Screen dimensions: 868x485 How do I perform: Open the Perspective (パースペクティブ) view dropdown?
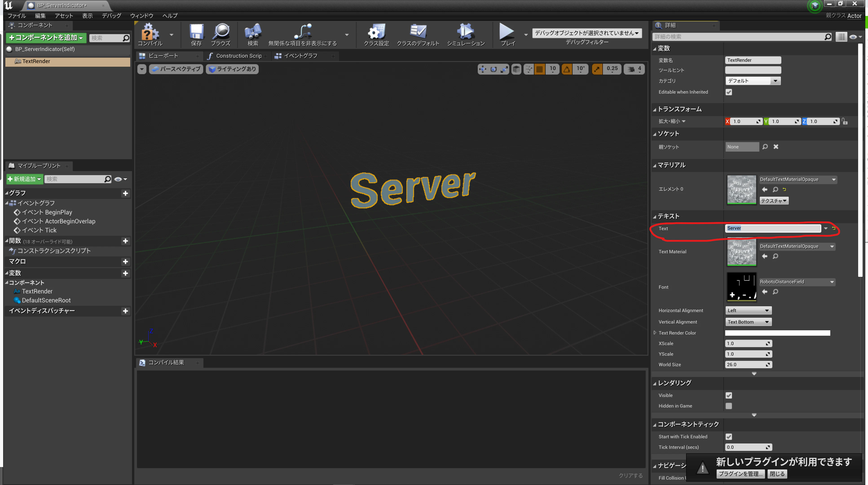(x=176, y=69)
